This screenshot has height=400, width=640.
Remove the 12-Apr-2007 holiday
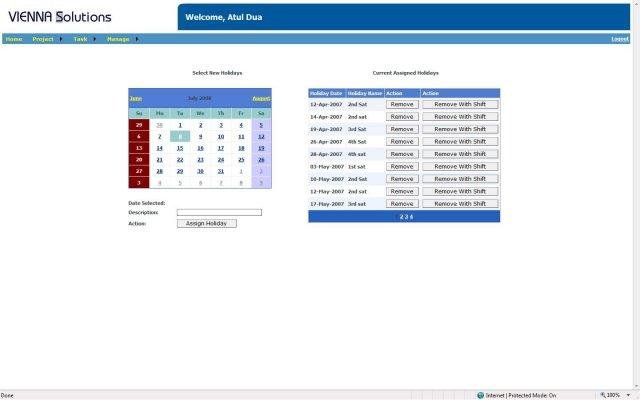[x=402, y=104]
